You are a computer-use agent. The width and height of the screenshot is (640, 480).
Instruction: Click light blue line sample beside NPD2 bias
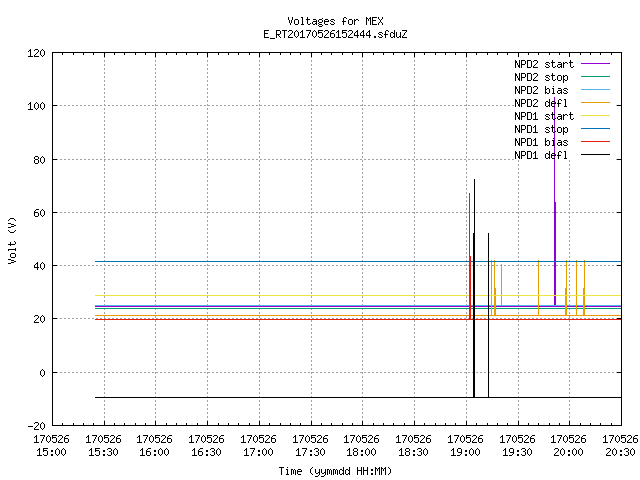point(596,90)
